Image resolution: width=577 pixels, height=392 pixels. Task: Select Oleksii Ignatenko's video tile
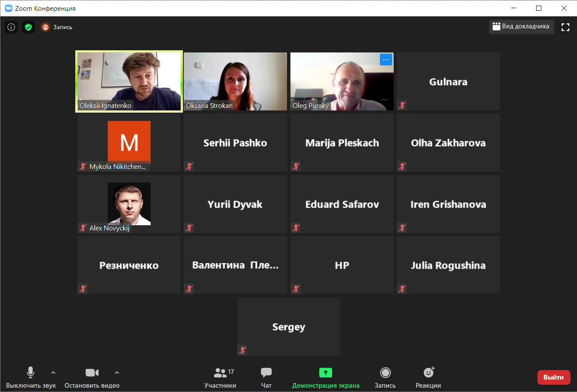click(x=129, y=82)
